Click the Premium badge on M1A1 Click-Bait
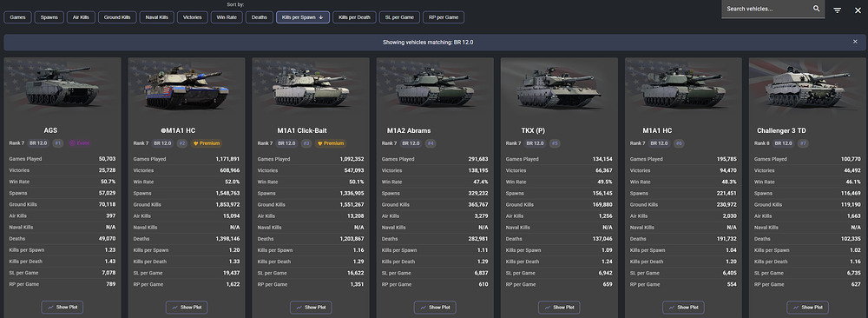Viewport: 868px width, 318px height. (331, 143)
